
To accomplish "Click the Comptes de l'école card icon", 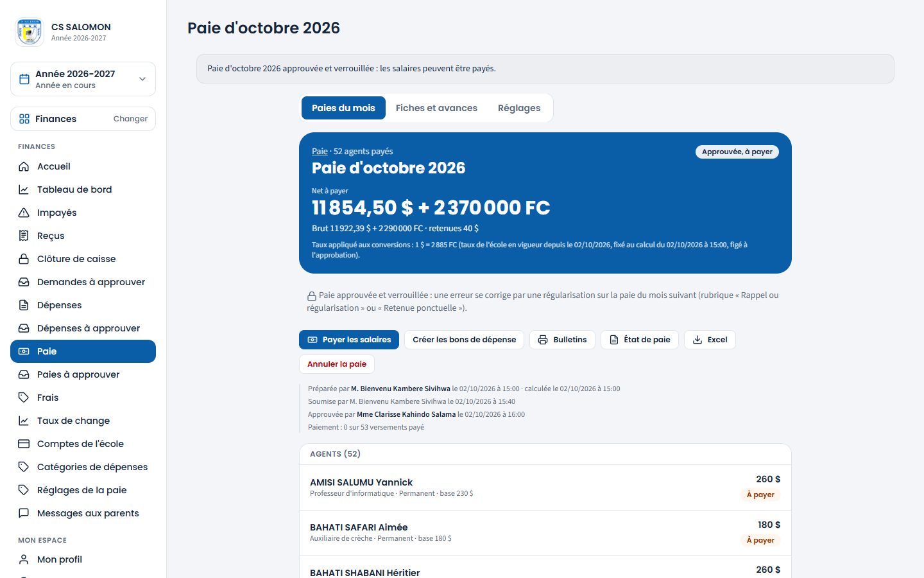I will pyautogui.click(x=24, y=444).
